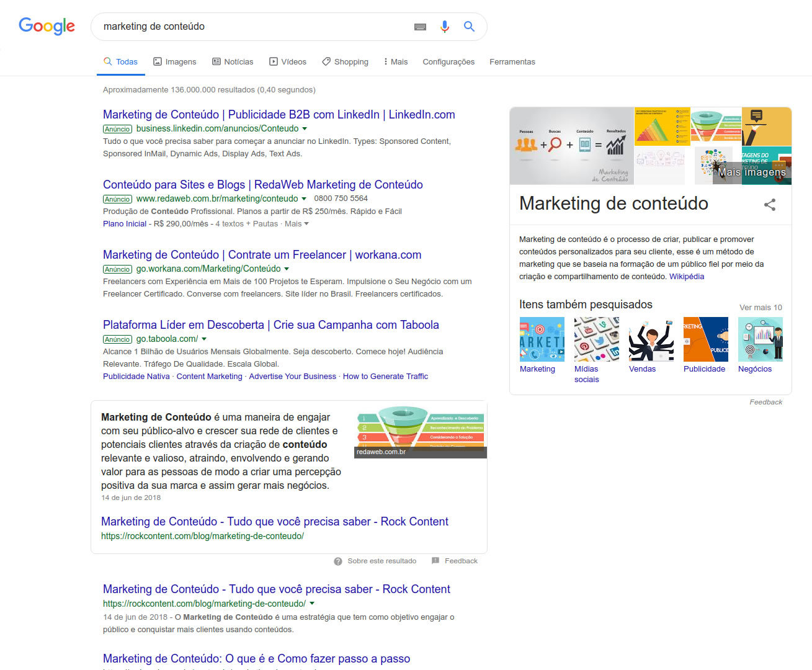Click the Advertise Your Business sitelink
Screen dimensions: 812x670
tap(293, 377)
